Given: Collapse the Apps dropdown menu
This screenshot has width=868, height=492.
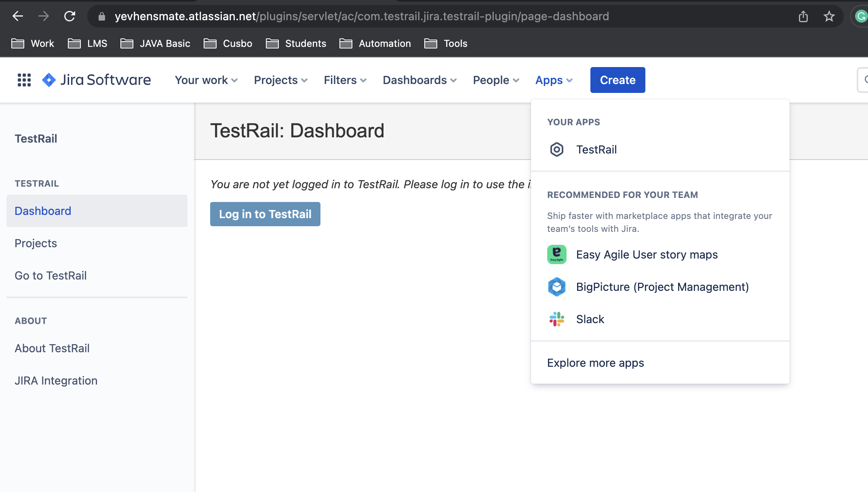Looking at the screenshot, I should coord(554,80).
